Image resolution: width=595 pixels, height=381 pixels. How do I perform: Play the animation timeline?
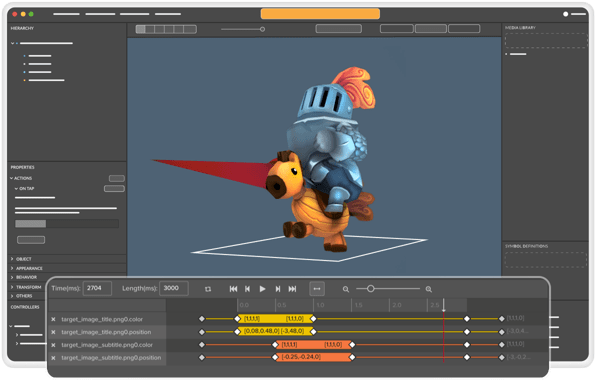pos(262,289)
